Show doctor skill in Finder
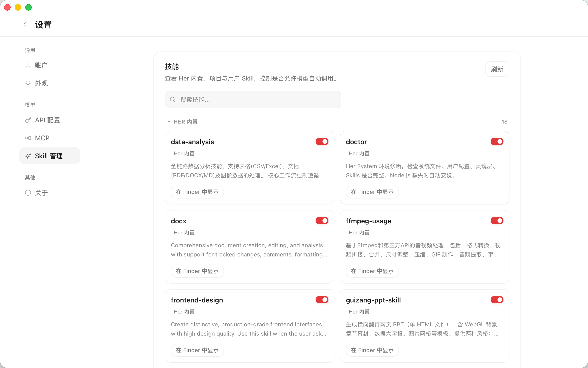The width and height of the screenshot is (588, 368). click(372, 192)
